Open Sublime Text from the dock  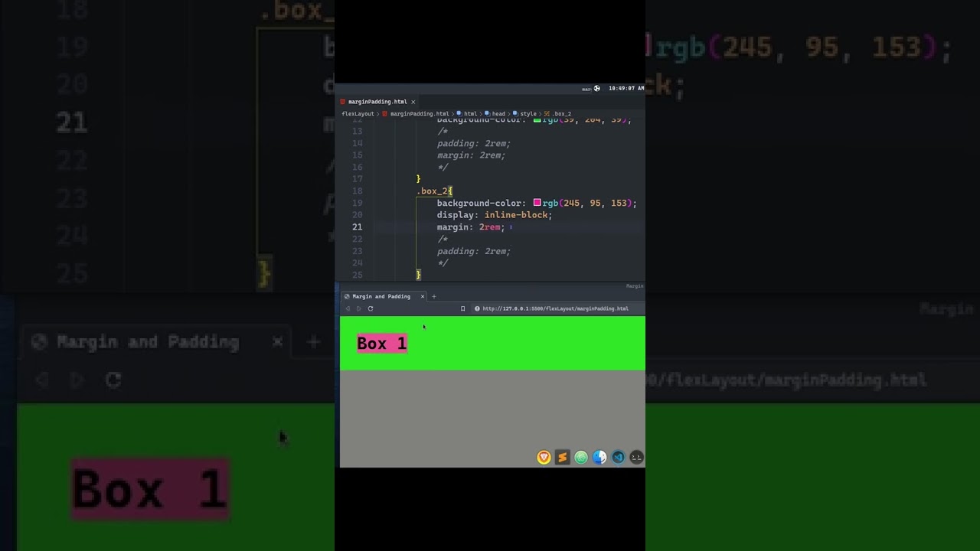[x=563, y=458]
